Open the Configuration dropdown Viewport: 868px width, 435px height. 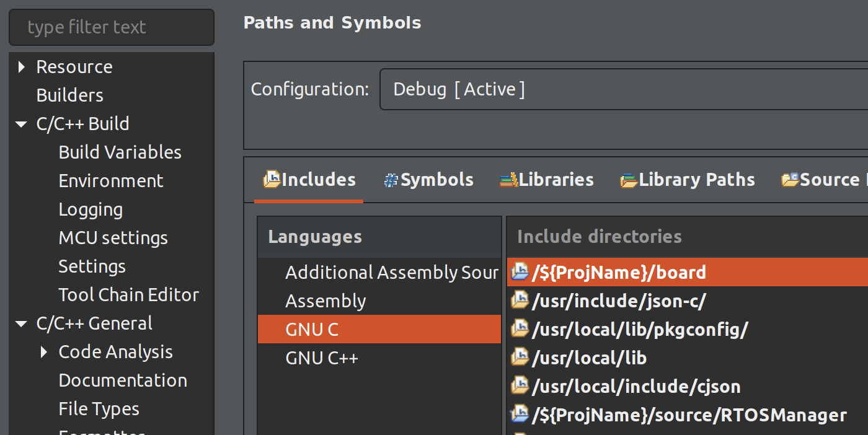coord(620,89)
